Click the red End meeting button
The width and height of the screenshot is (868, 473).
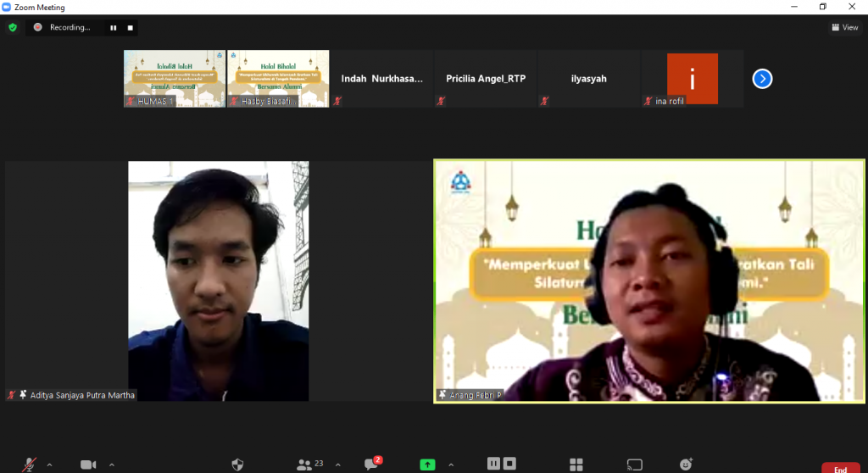840,469
